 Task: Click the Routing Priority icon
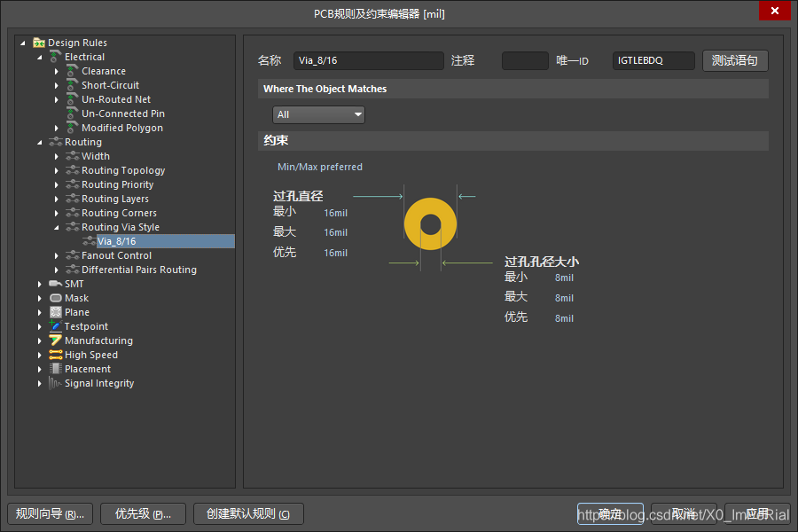(x=73, y=184)
